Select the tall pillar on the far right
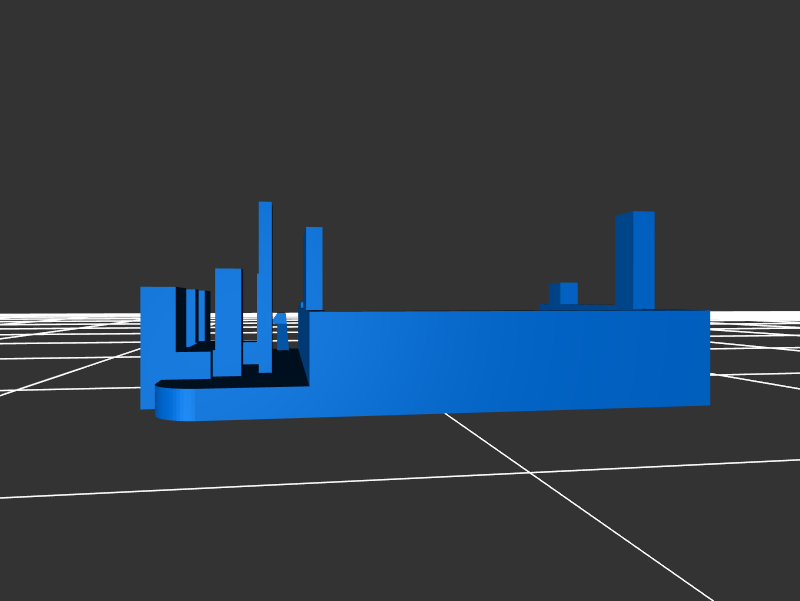 click(x=643, y=260)
